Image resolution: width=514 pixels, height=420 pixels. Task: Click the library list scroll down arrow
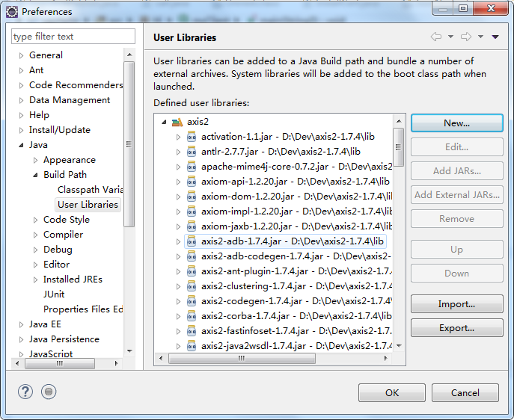coord(399,346)
